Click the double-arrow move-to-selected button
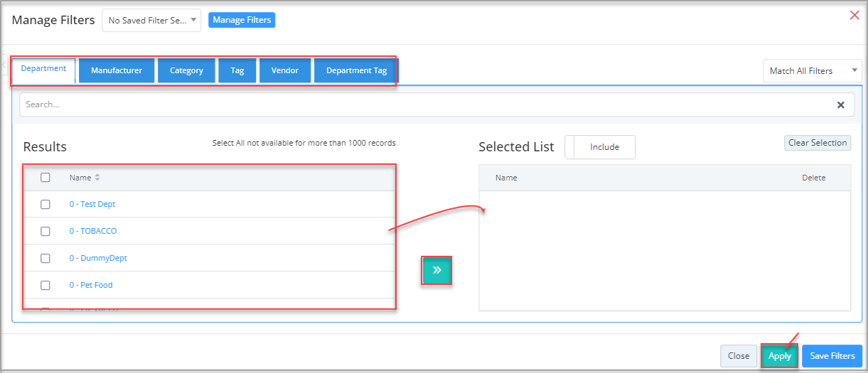868x373 pixels. click(436, 271)
